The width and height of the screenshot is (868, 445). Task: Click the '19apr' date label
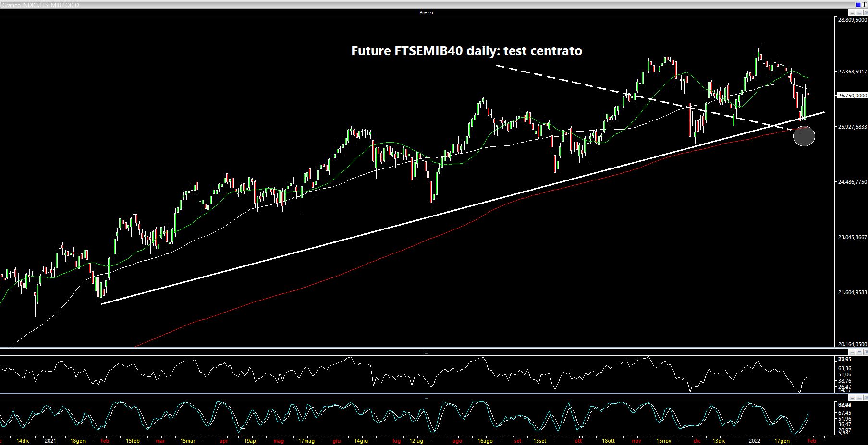[x=251, y=441]
